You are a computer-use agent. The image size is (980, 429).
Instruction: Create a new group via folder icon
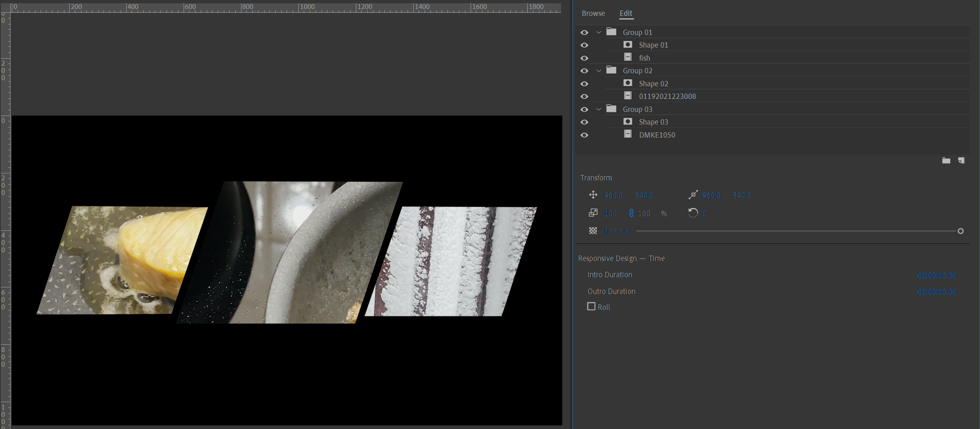tap(946, 160)
